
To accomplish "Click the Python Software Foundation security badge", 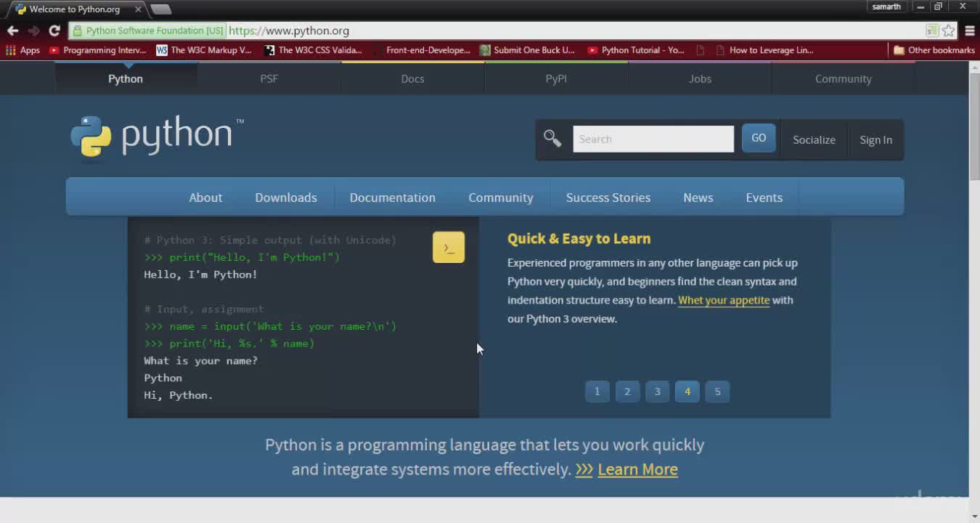I will pos(148,31).
